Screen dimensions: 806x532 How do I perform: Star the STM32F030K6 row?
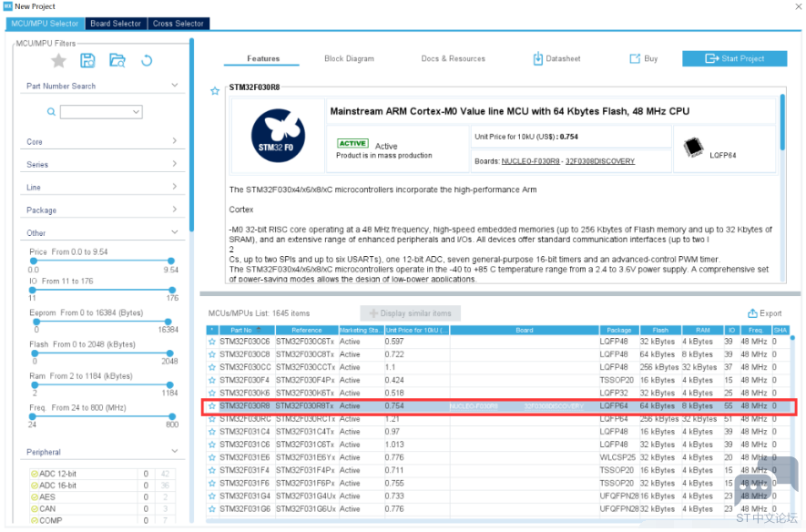(212, 393)
